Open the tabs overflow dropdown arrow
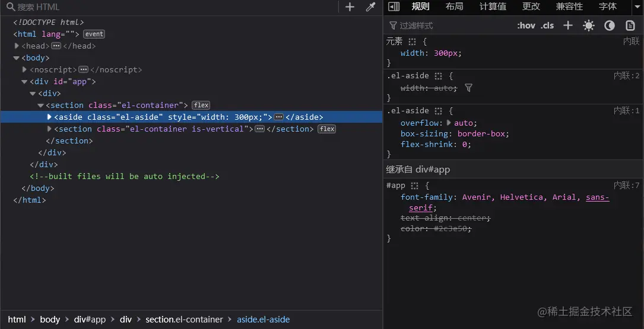Image resolution: width=644 pixels, height=329 pixels. [637, 7]
